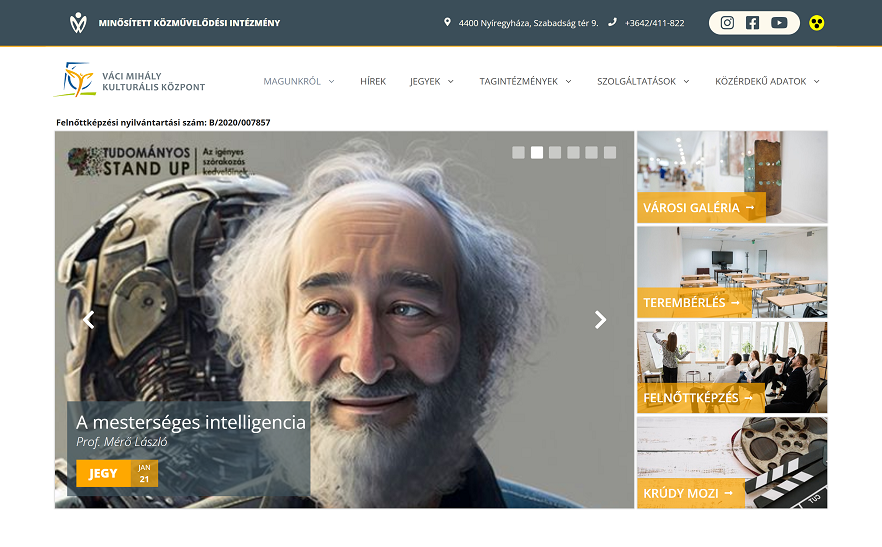Open the Hírek menu item

pos(373,81)
